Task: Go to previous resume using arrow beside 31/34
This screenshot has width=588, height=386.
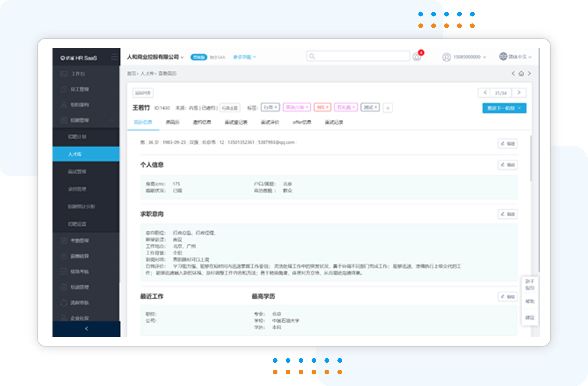Action: point(485,93)
